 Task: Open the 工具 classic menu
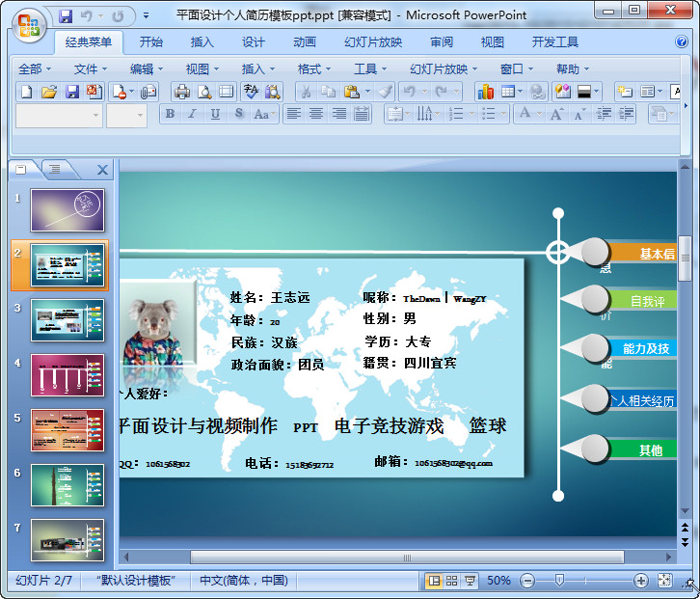[x=369, y=69]
